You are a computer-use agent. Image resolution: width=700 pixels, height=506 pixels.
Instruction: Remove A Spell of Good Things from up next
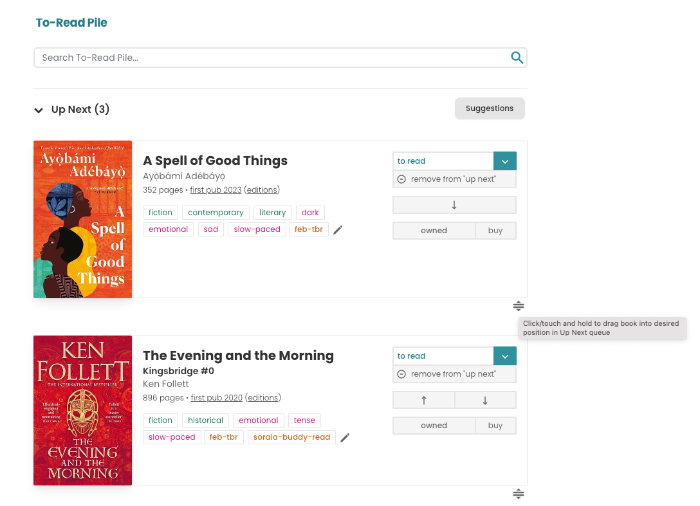454,179
